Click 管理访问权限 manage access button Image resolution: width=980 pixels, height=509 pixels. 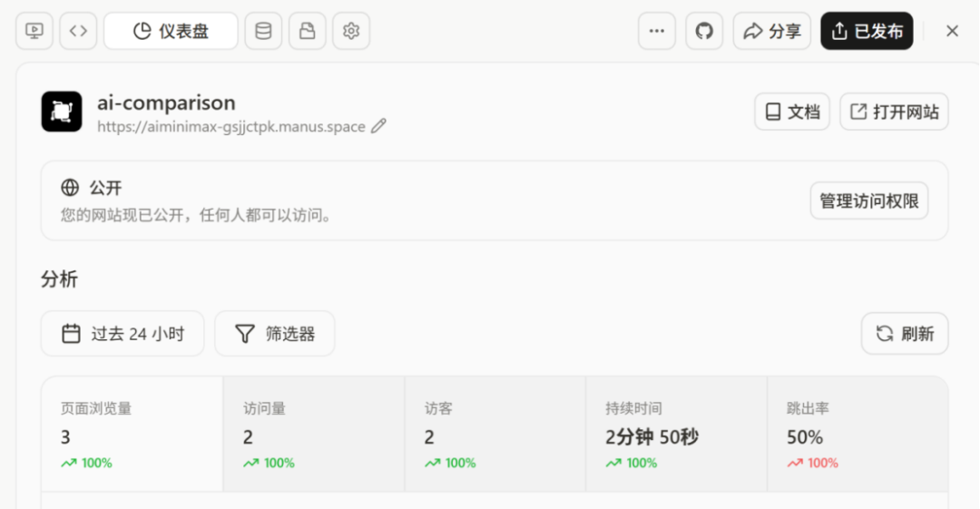pos(868,201)
